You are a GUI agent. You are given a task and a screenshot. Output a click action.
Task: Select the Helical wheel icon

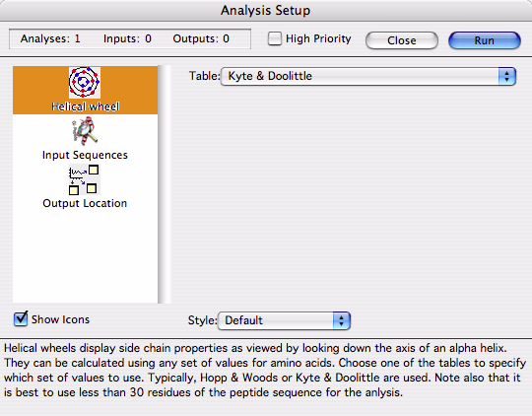[85, 83]
